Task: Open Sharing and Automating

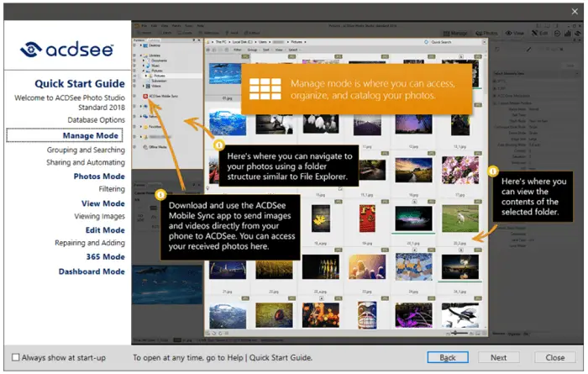Action: [86, 162]
